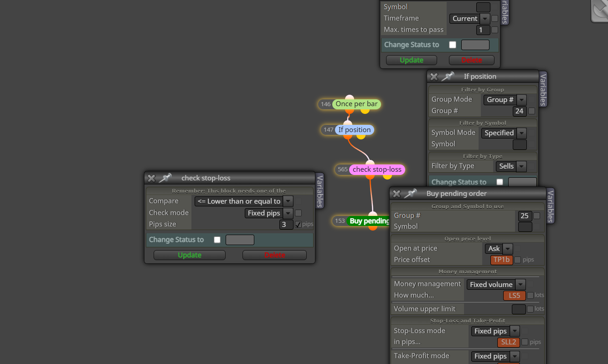Pin the check stop-loss panel

coord(165,178)
